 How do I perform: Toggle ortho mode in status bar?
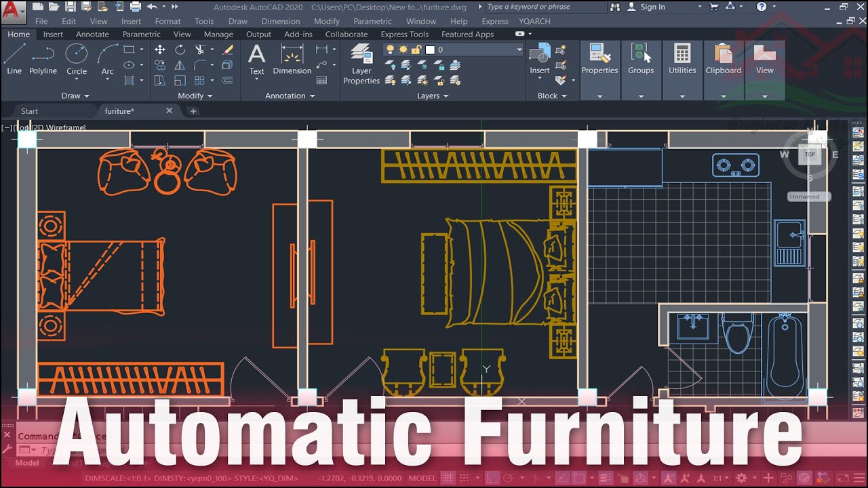493,478
